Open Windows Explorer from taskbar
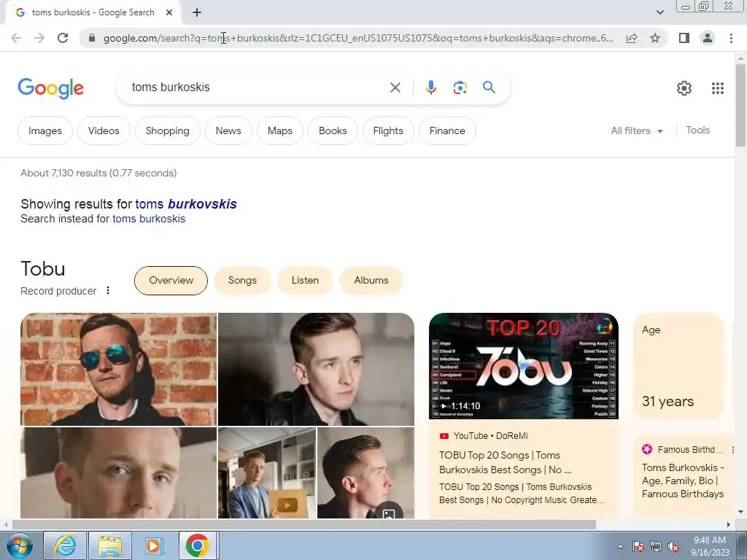This screenshot has width=747, height=560. click(110, 545)
